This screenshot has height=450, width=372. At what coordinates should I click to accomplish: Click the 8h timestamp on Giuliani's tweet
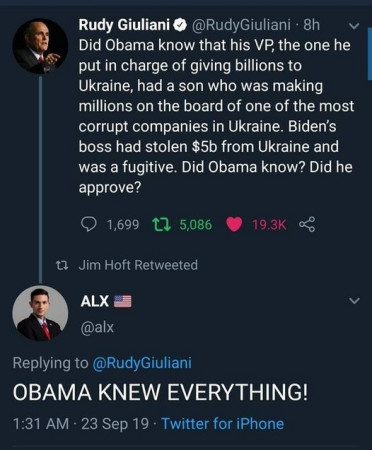click(311, 25)
